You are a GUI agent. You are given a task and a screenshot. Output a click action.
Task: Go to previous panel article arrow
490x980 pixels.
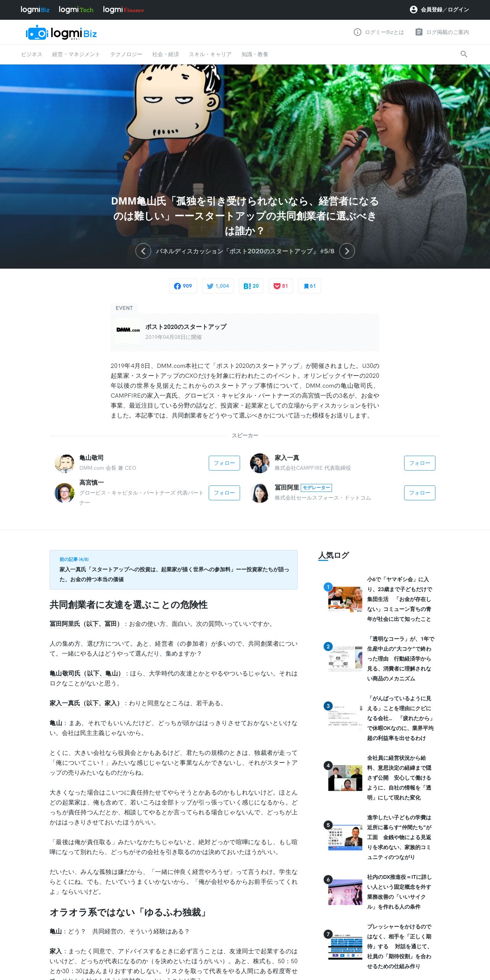tap(143, 251)
